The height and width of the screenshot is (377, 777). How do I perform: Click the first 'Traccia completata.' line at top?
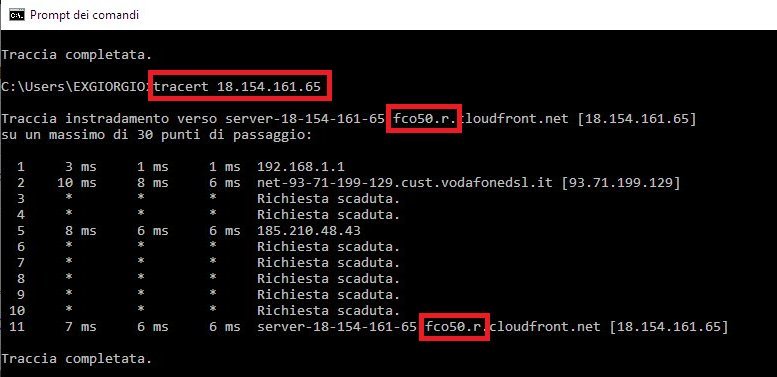coord(76,54)
